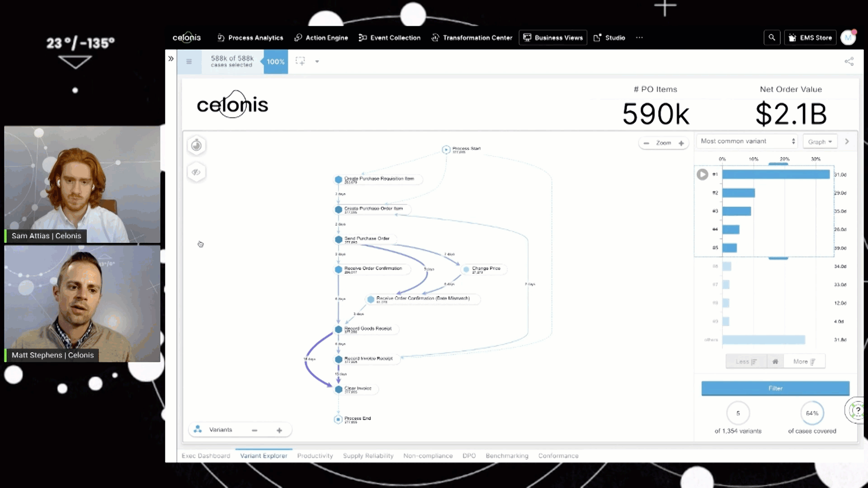Click the Filter button
This screenshot has width=868, height=488.
pyautogui.click(x=775, y=388)
